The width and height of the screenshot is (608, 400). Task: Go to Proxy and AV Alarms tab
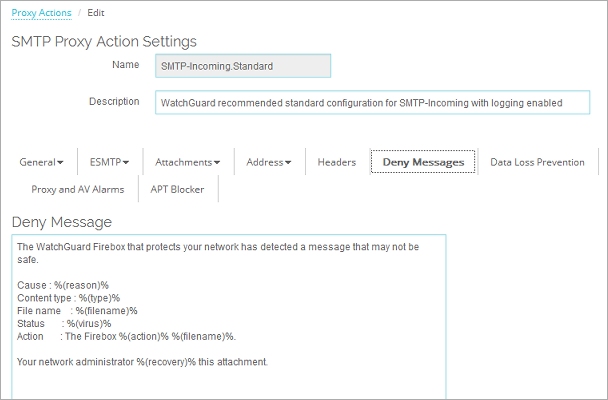click(77, 188)
